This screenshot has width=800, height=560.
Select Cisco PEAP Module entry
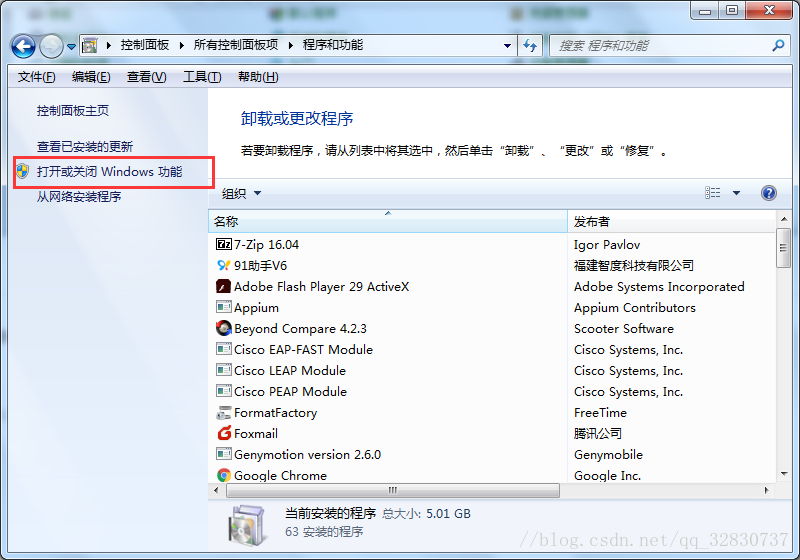[290, 391]
